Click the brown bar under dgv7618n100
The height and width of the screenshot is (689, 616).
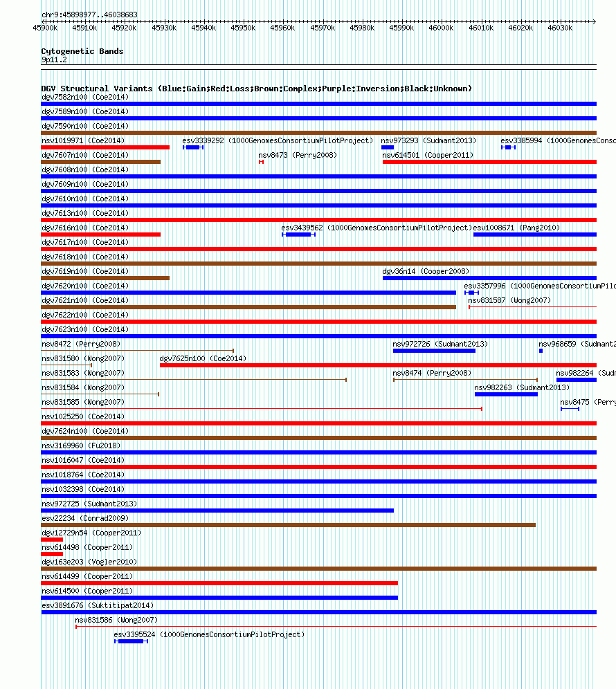(319, 263)
